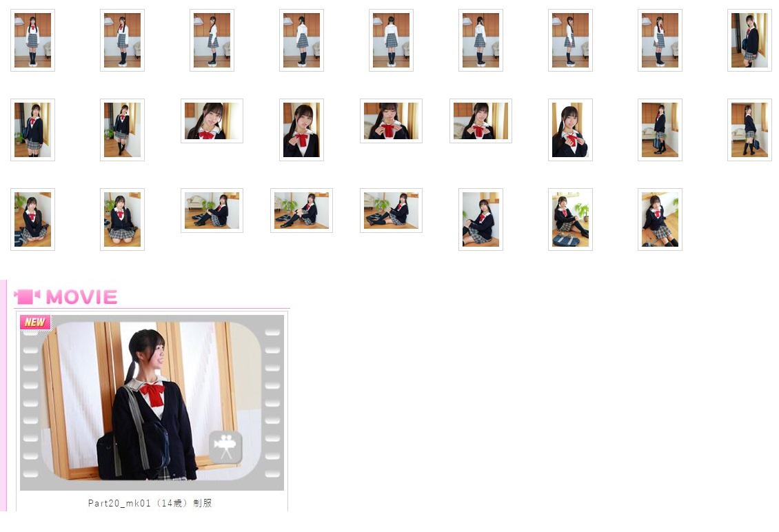The height and width of the screenshot is (532, 779).
Task: Click the camera icon on the movie preview
Action: coord(225,447)
